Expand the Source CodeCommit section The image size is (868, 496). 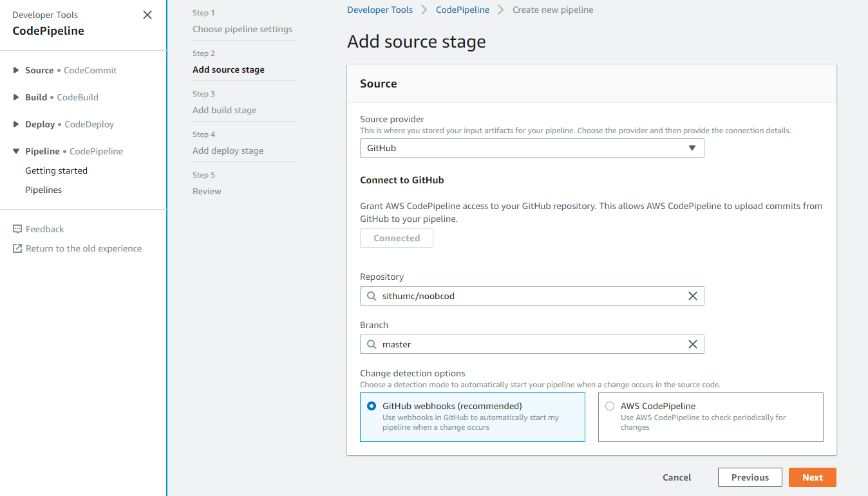pos(16,70)
